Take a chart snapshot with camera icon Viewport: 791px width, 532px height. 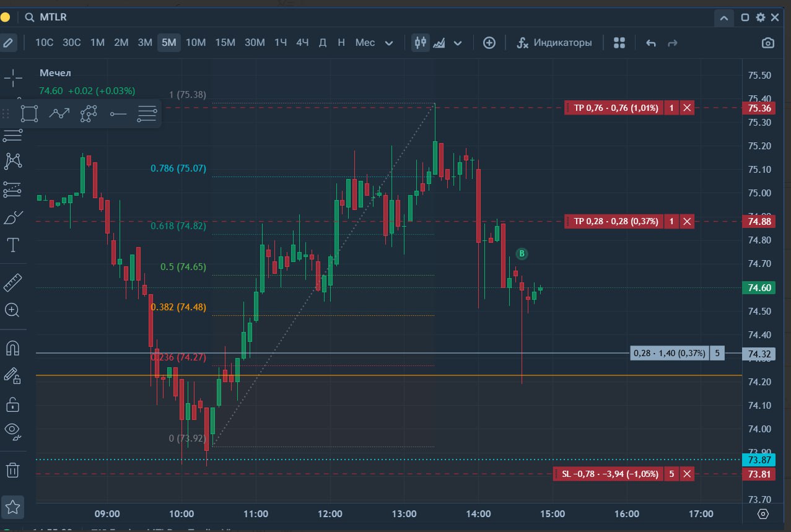[x=767, y=43]
